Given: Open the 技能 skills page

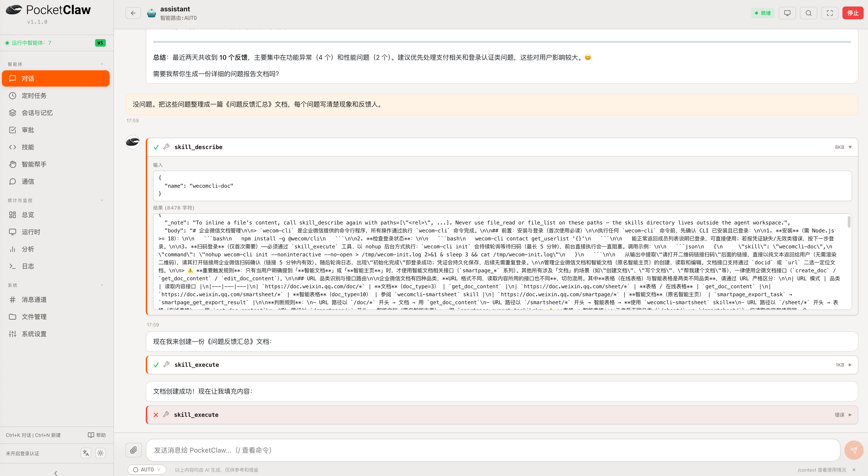Looking at the screenshot, I should point(56,147).
